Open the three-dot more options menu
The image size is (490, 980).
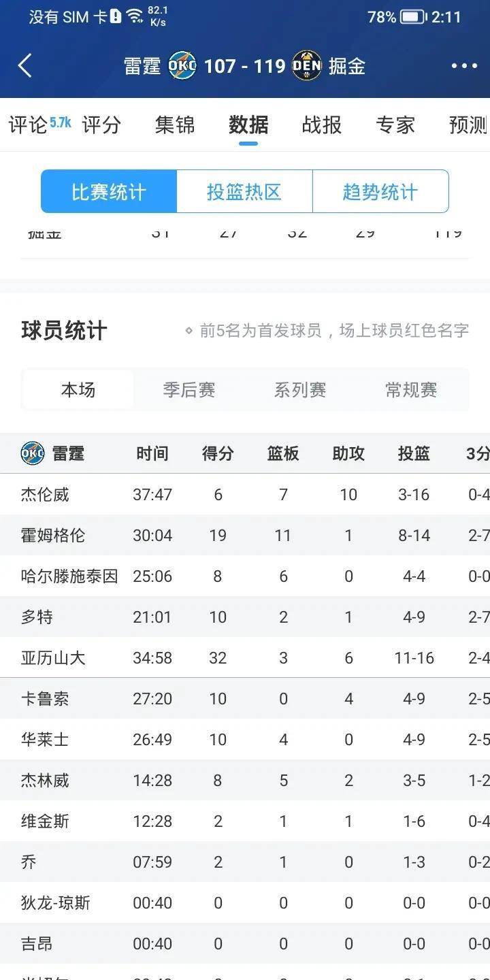coord(464,66)
